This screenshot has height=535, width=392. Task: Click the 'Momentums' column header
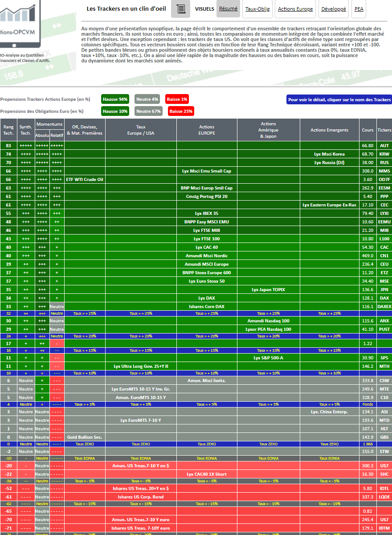[49, 124]
